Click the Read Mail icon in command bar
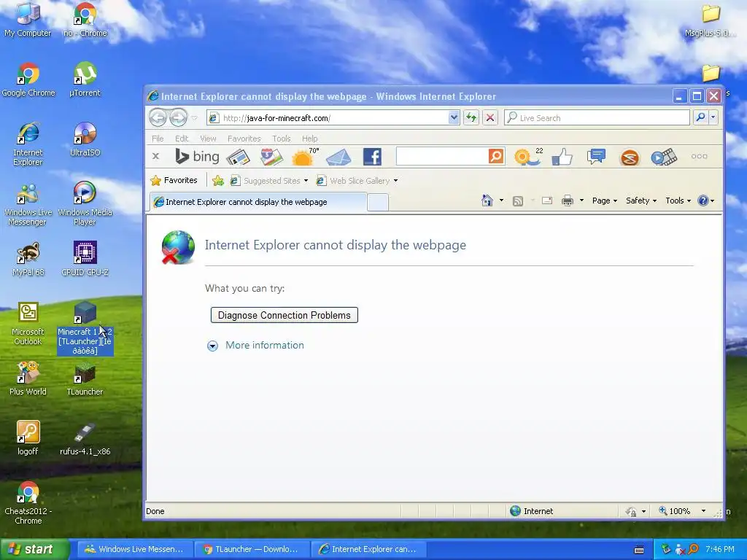Viewport: 747px width, 560px height. point(547,201)
